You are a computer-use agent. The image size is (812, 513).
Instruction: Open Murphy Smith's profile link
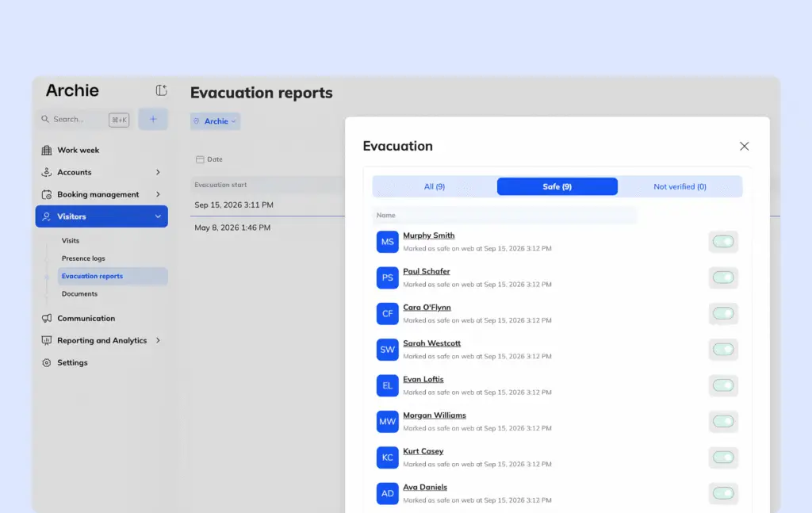click(x=429, y=235)
